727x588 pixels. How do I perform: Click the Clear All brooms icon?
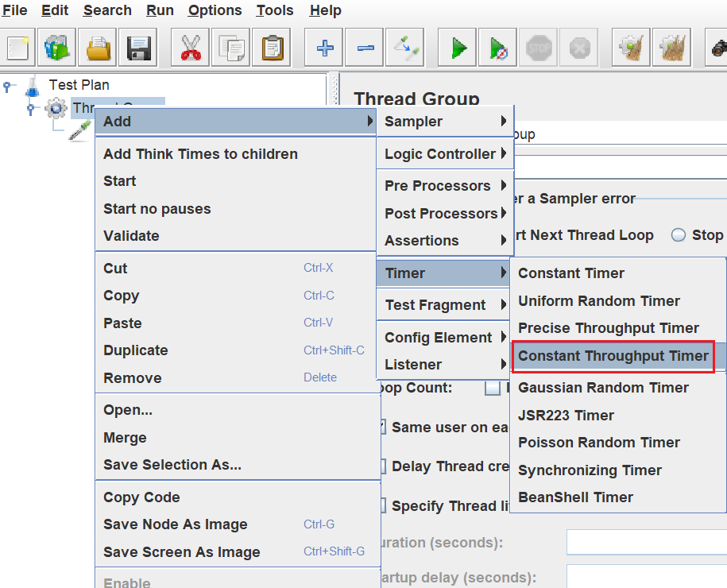[x=672, y=48]
